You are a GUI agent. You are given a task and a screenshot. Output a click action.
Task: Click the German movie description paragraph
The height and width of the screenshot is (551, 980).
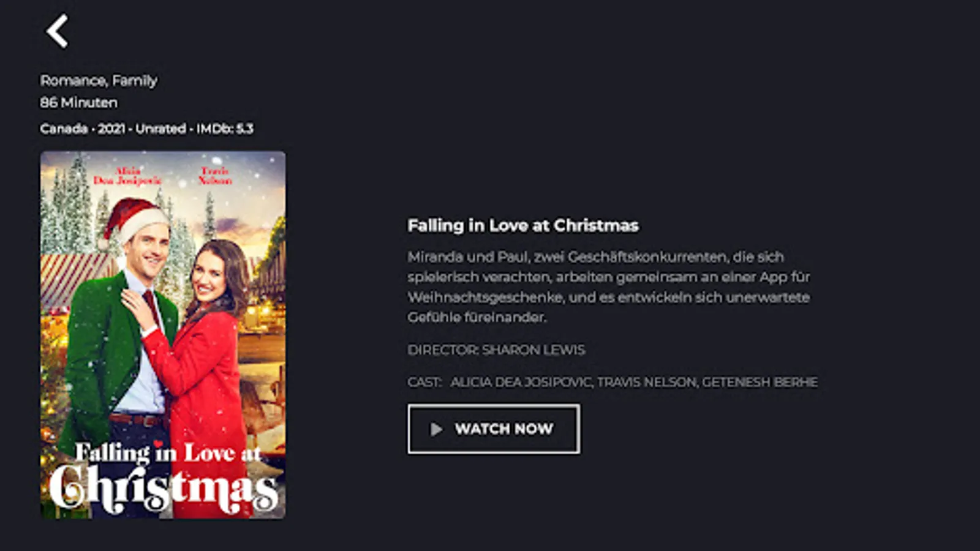(x=609, y=287)
